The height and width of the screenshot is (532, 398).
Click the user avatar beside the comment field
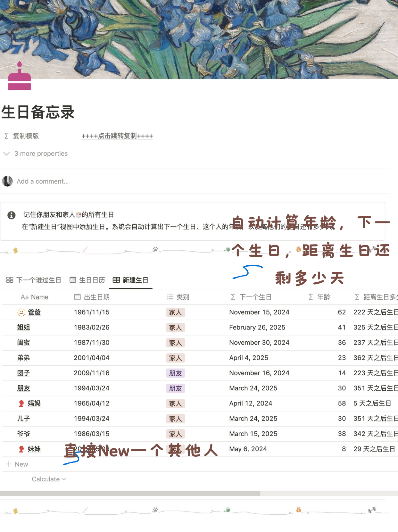7,181
